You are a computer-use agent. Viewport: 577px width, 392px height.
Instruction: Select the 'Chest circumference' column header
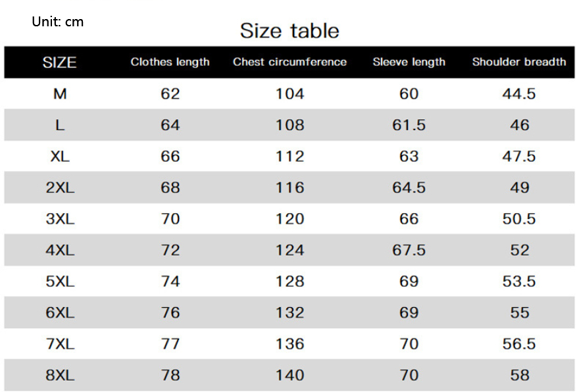tap(289, 62)
